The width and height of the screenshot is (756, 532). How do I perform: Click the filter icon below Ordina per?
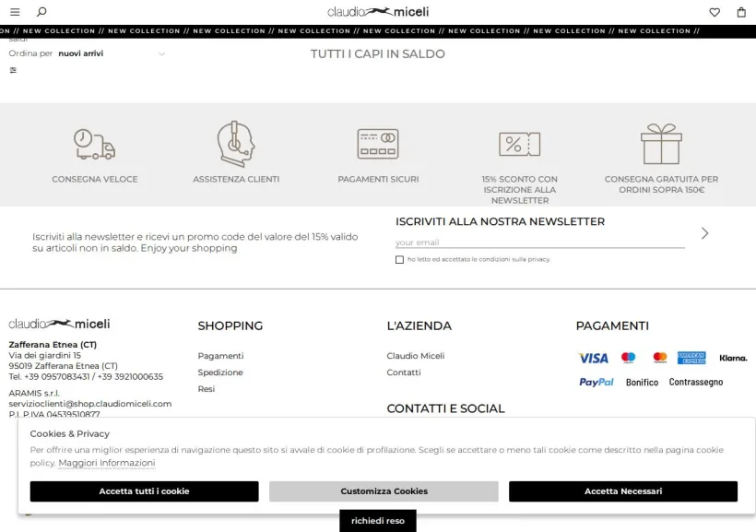point(13,70)
